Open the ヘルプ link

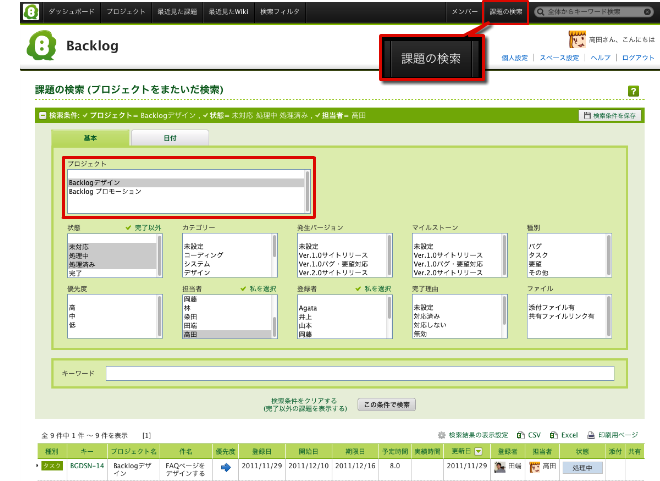click(600, 58)
